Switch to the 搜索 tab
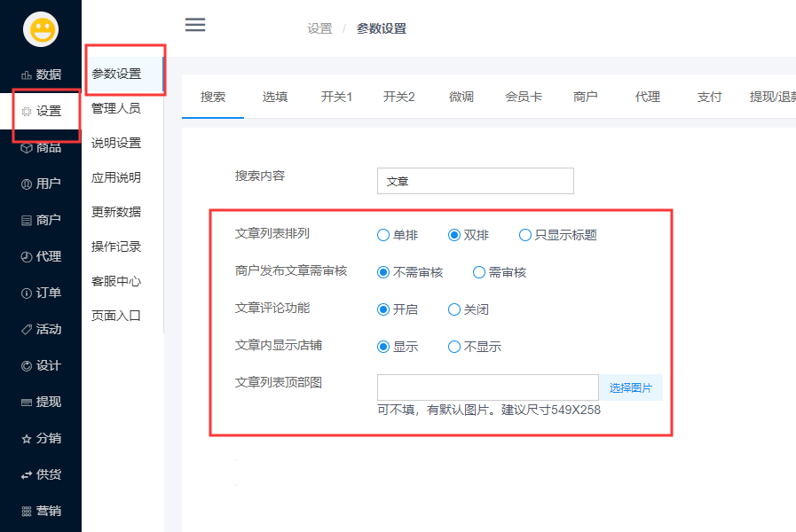Image resolution: width=796 pixels, height=532 pixels. 213,97
